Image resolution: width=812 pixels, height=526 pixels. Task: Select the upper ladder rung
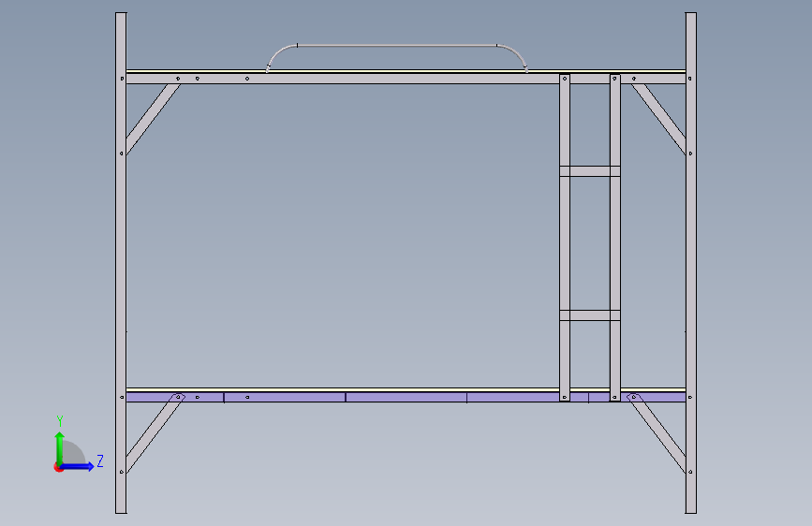tap(590, 171)
